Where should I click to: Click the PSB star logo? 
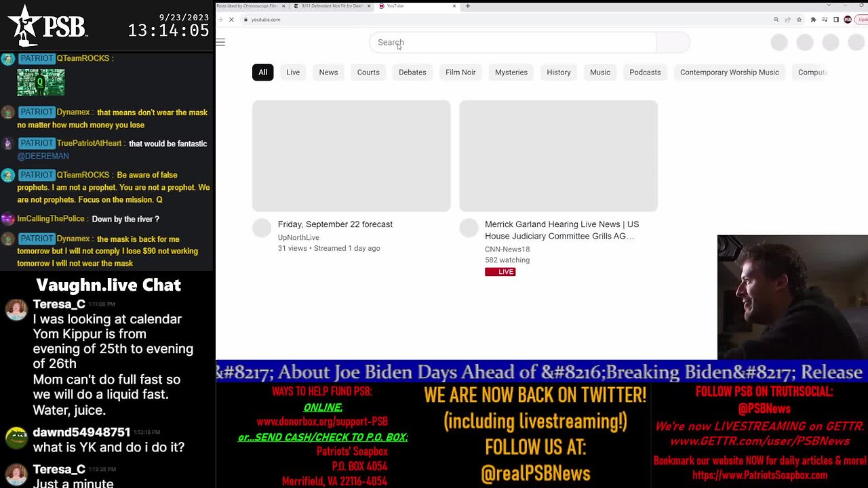[47, 24]
